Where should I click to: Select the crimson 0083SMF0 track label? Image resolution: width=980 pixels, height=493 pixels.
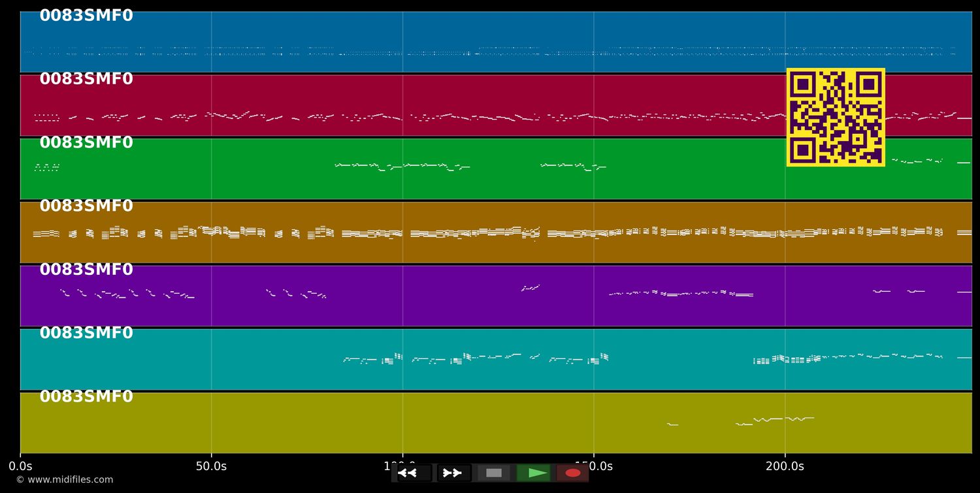tap(86, 78)
